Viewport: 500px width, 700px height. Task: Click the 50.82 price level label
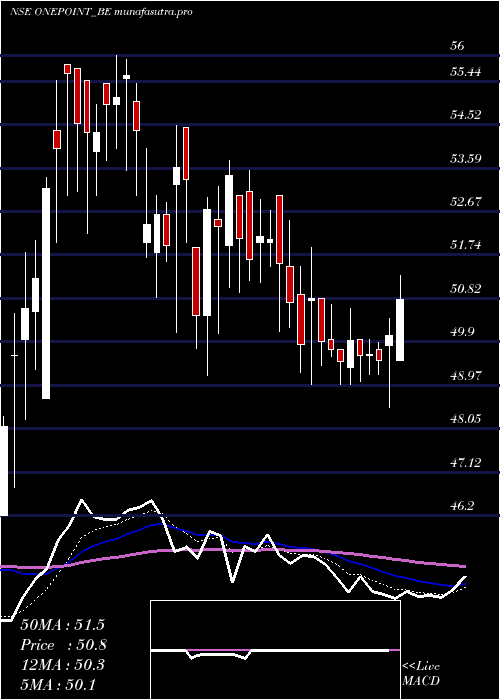point(466,288)
